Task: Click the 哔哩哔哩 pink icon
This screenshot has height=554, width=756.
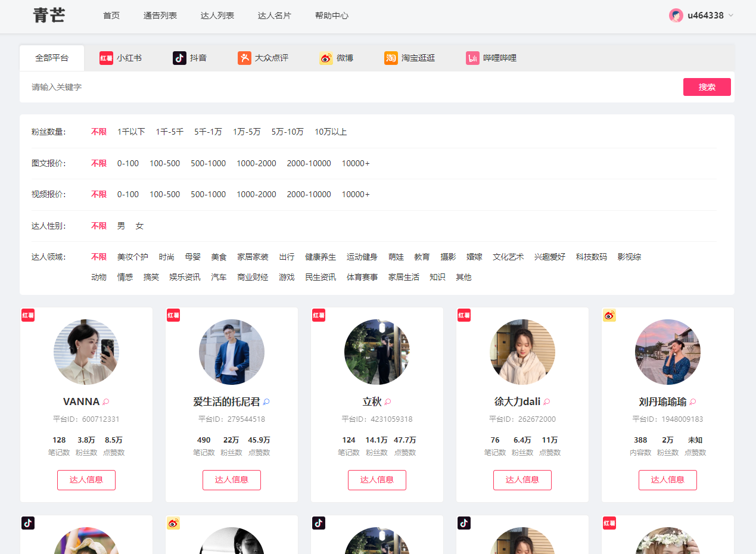Action: tap(472, 58)
